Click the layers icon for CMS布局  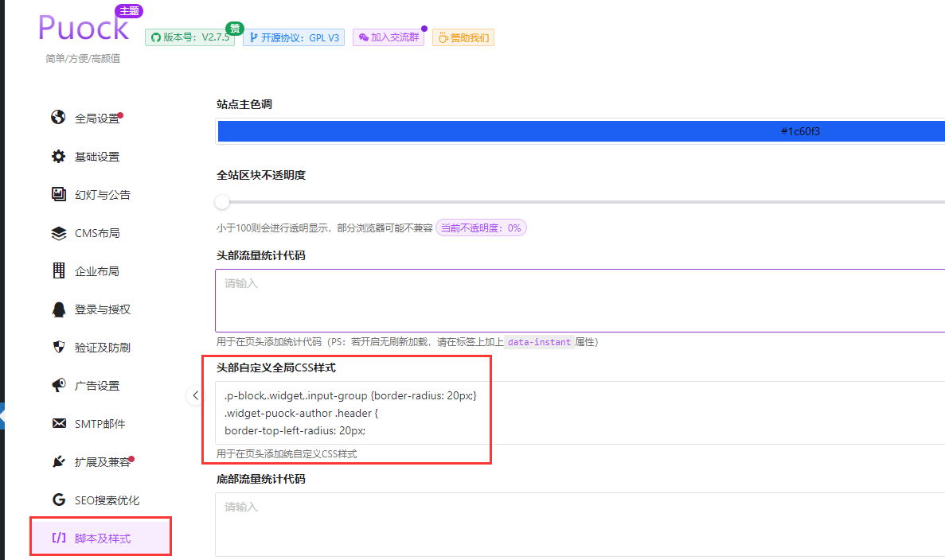point(58,233)
